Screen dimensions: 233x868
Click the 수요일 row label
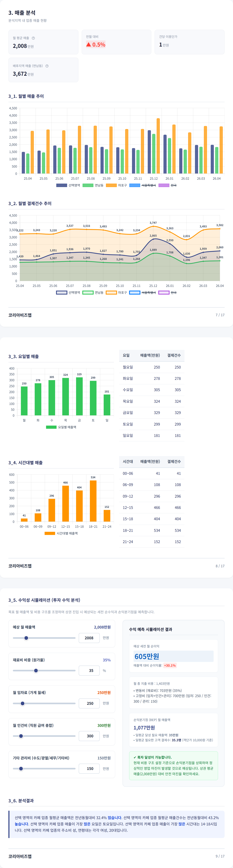coord(128,390)
